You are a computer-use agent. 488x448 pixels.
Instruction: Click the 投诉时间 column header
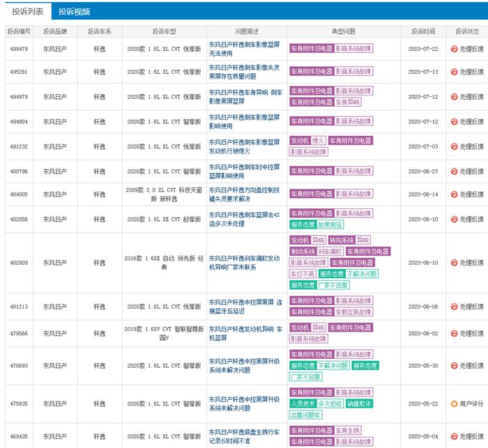pyautogui.click(x=423, y=31)
